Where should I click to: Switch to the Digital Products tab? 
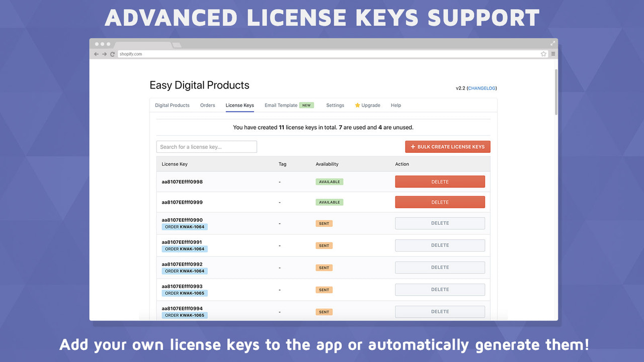172,105
